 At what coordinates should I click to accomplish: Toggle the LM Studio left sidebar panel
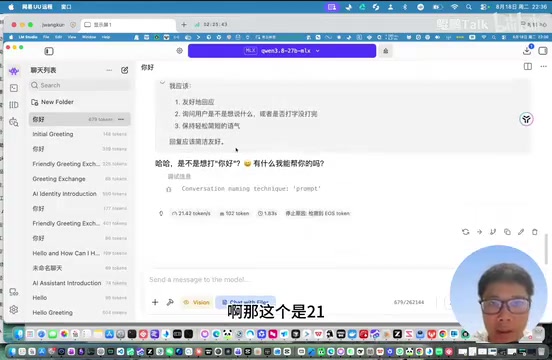point(49,51)
